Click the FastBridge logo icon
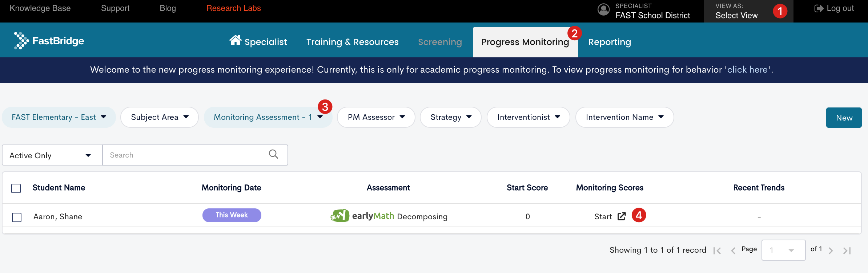 click(21, 41)
